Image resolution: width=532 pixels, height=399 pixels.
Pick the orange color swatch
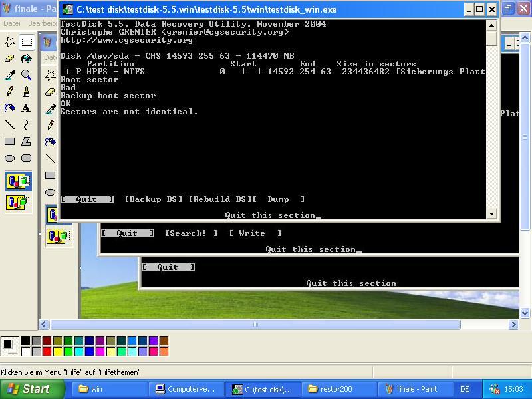(x=164, y=352)
